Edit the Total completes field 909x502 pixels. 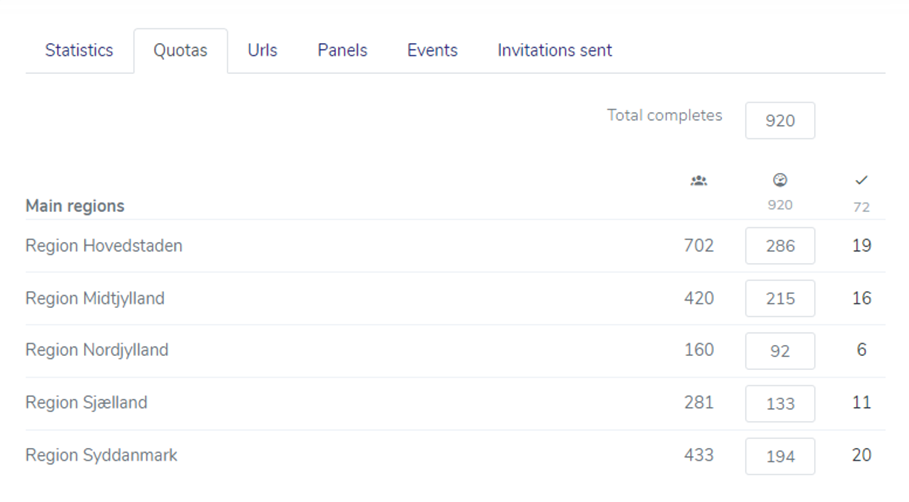tap(780, 121)
